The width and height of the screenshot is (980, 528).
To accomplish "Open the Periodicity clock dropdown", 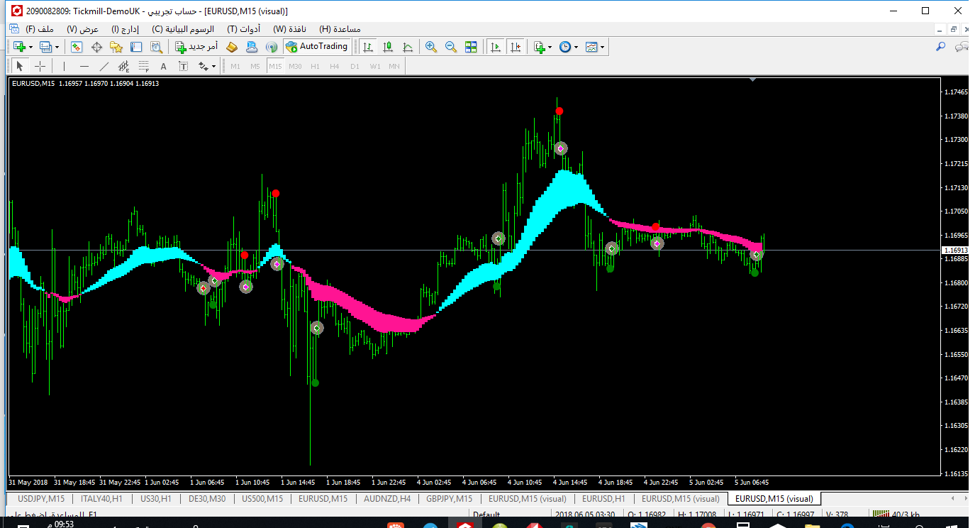I will pos(576,47).
